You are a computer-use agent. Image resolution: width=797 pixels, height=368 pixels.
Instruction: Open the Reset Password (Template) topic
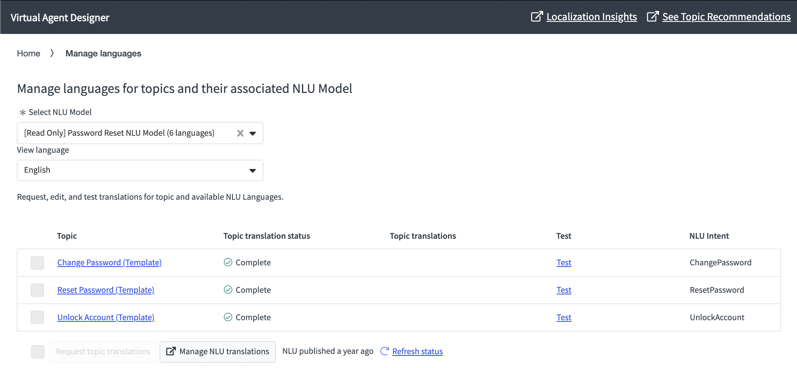(x=106, y=290)
